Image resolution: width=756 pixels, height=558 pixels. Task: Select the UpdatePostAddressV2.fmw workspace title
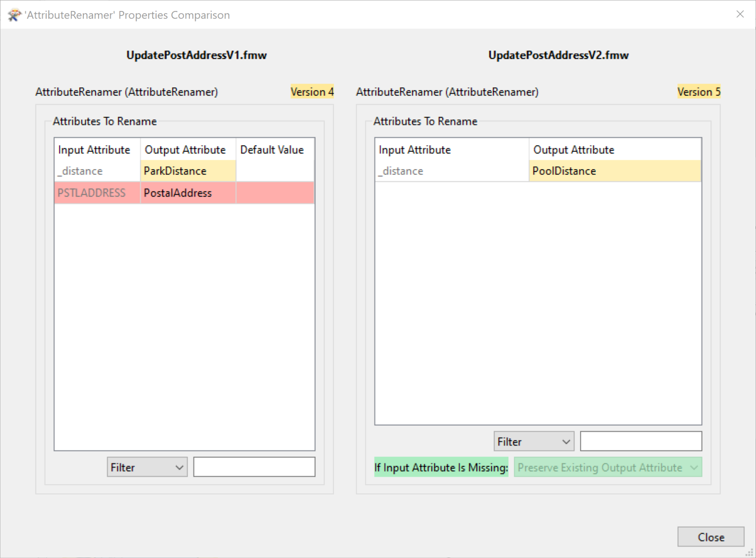tap(558, 55)
